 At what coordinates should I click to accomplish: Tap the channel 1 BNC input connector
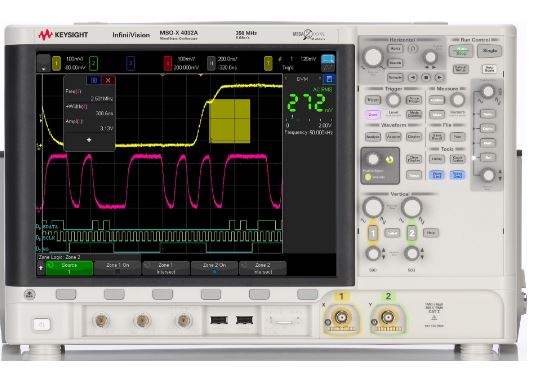(341, 317)
